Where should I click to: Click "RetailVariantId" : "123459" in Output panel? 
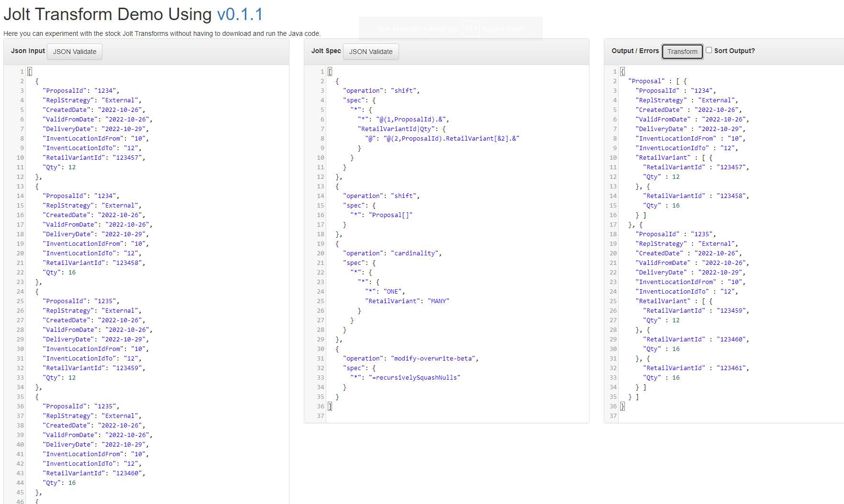click(x=696, y=311)
